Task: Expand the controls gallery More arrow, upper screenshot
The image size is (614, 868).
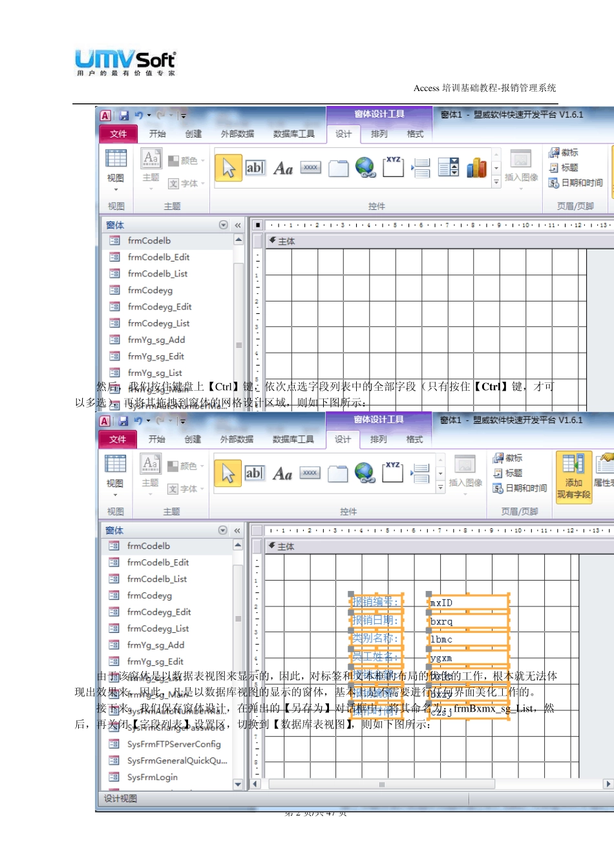Action: click(496, 182)
